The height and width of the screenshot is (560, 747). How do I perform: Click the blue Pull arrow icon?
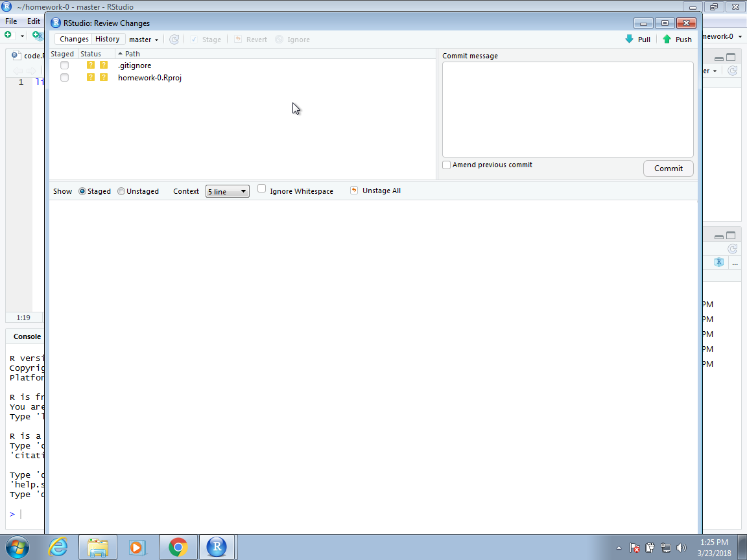630,39
